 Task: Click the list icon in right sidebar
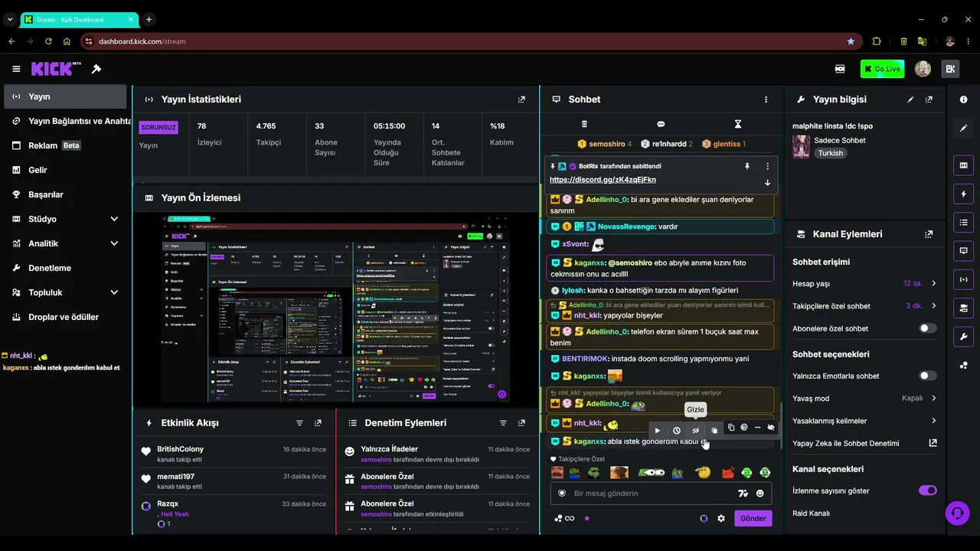click(x=963, y=223)
